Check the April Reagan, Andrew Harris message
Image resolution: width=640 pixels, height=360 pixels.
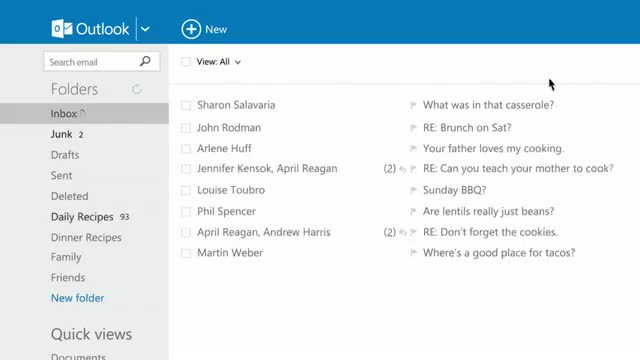coord(186,232)
